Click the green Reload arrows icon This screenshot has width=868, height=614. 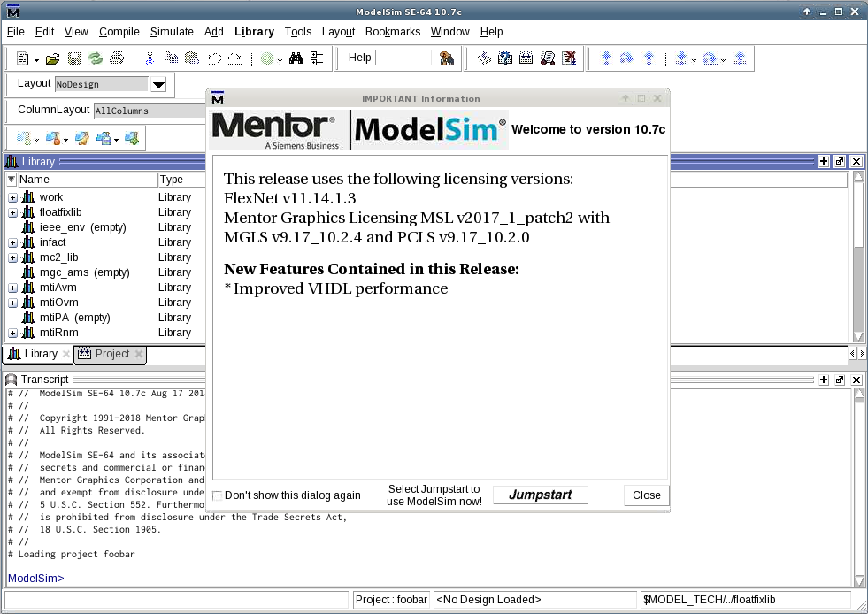tap(96, 58)
